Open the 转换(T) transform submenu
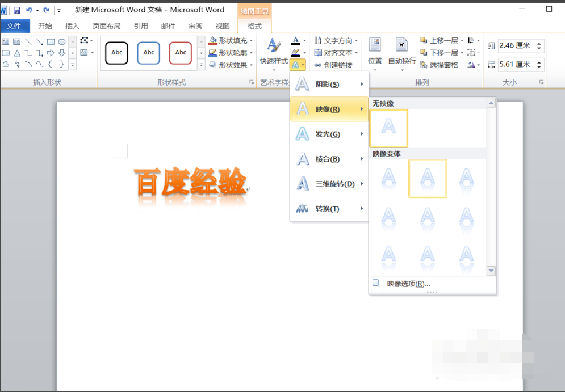The image size is (565, 392). coord(329,208)
